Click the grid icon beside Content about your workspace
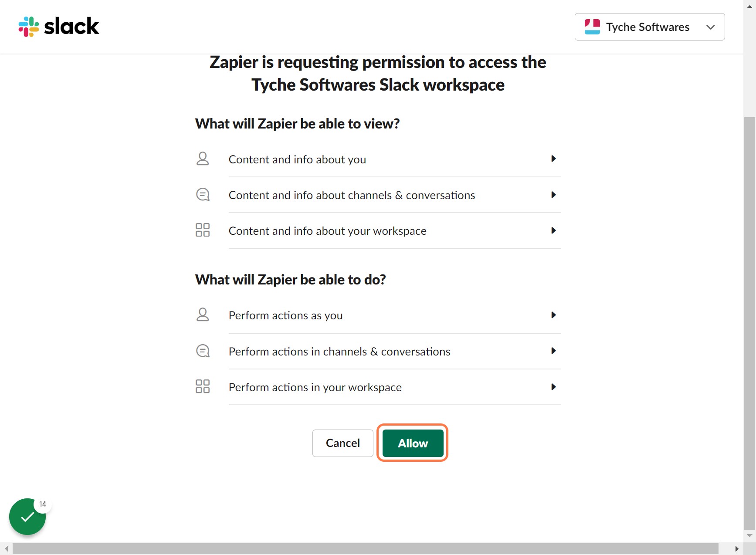 [x=203, y=230]
